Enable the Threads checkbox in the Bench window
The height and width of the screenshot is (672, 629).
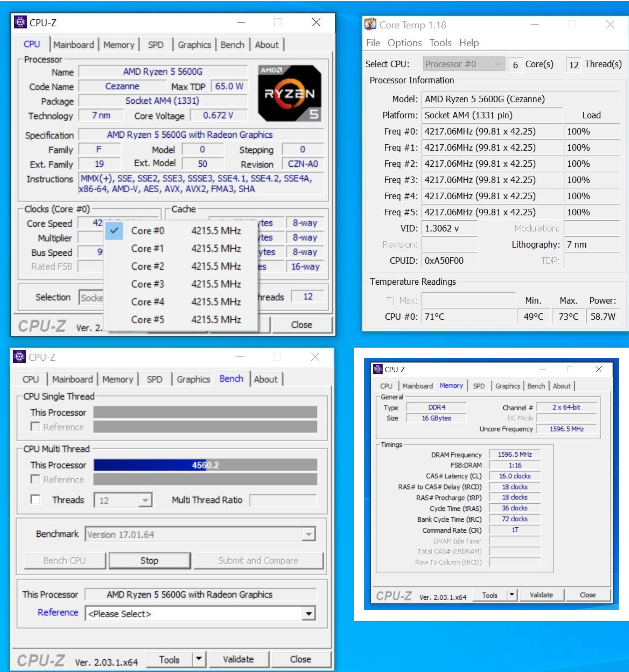[x=35, y=499]
